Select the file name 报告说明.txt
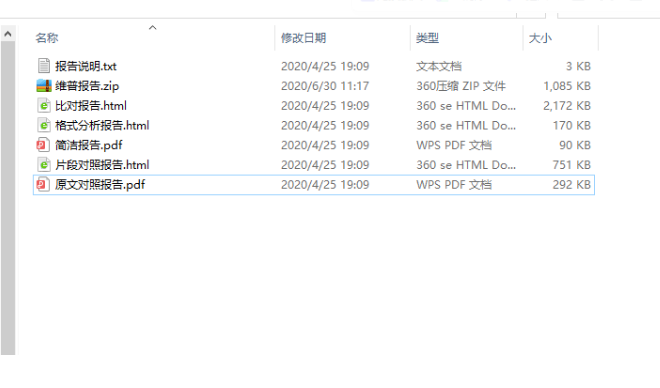Image resolution: width=660 pixels, height=388 pixels. click(86, 66)
